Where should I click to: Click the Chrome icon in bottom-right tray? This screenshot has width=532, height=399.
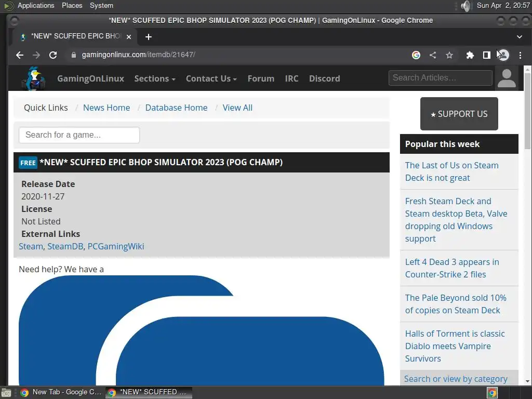pos(492,393)
